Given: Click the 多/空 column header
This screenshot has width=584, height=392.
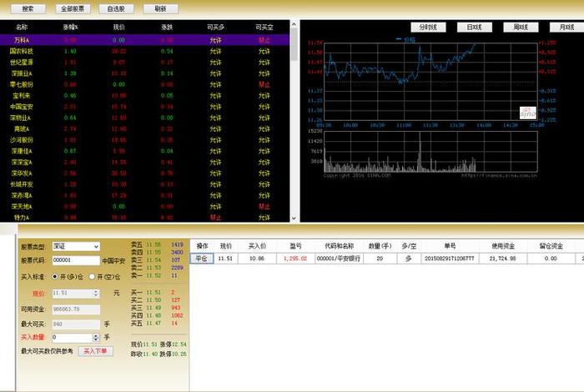Looking at the screenshot, I should (x=409, y=246).
